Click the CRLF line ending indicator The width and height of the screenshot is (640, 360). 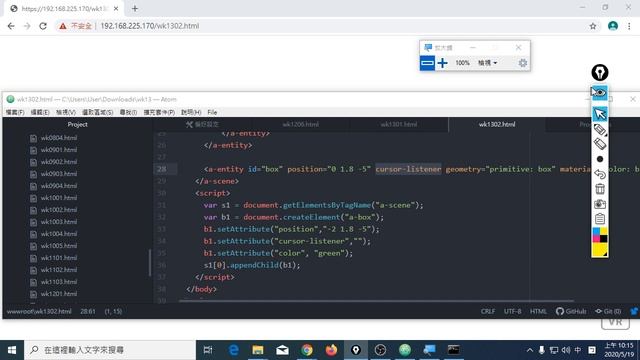point(488,311)
